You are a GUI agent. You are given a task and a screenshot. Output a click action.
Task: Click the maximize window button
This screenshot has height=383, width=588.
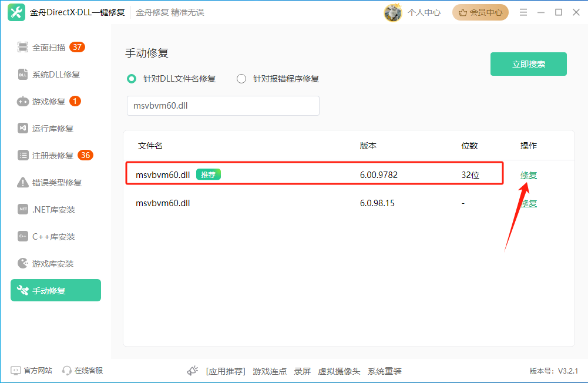pos(559,12)
